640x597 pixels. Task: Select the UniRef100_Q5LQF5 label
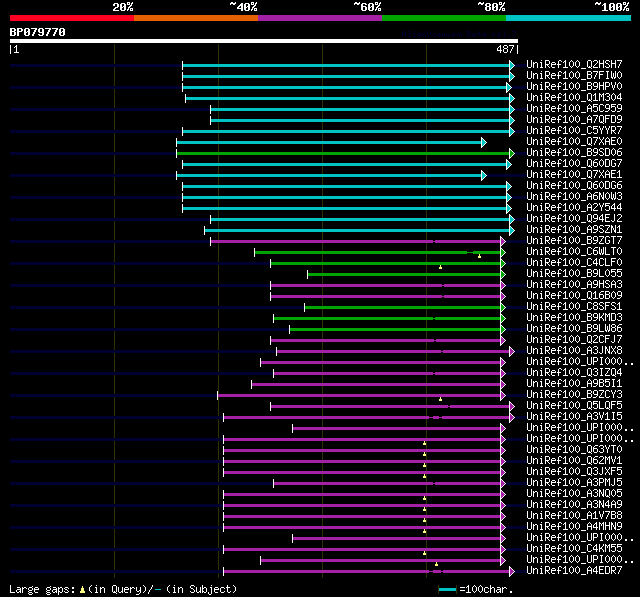click(574, 406)
